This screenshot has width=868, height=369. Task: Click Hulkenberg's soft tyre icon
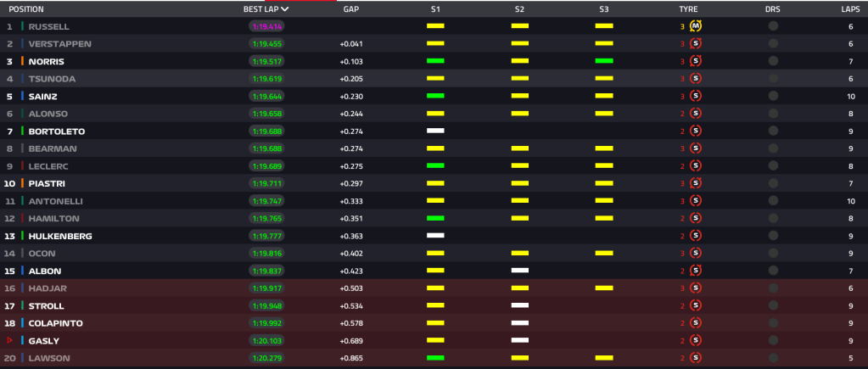pos(696,236)
